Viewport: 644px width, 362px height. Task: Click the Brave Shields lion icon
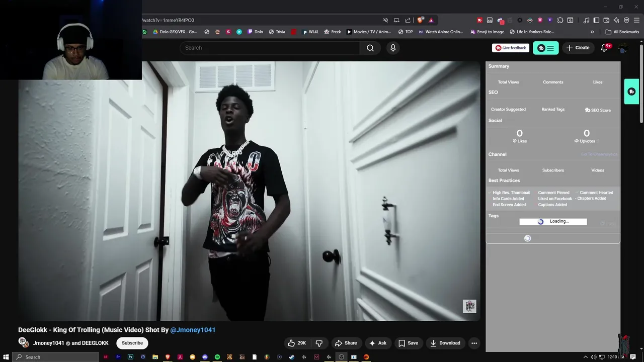click(420, 20)
